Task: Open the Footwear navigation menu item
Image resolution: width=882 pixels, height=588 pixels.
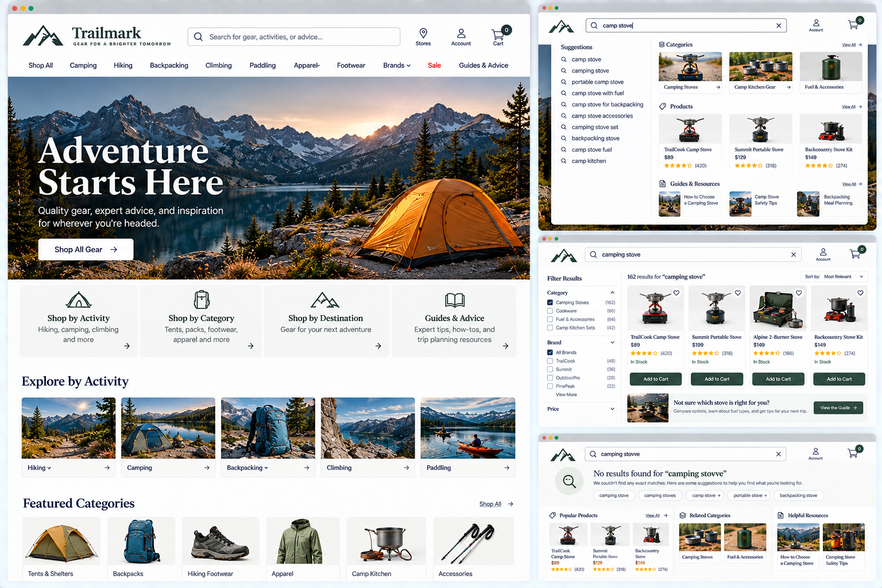Action: point(351,65)
